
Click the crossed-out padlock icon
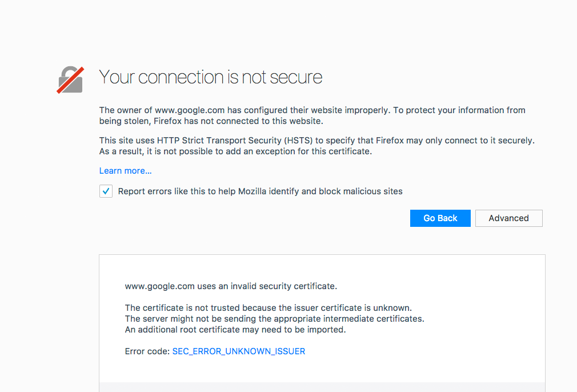click(x=70, y=80)
